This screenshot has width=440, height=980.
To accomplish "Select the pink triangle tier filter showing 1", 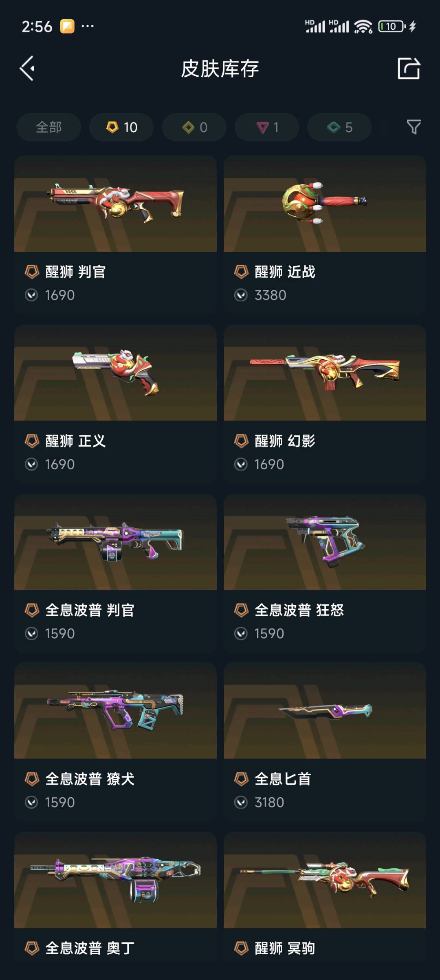I will pyautogui.click(x=267, y=127).
